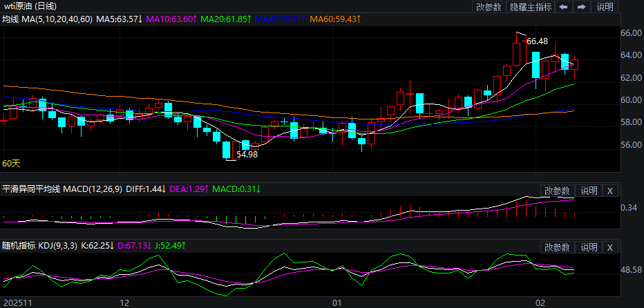The width and height of the screenshot is (644, 308).
Task: Click 改参数 in the KDJ panel
Action: pos(557,247)
